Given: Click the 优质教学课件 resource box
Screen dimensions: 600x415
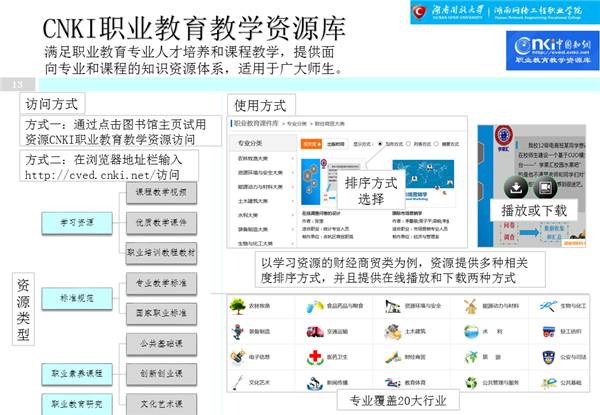Looking at the screenshot, I should (x=161, y=223).
